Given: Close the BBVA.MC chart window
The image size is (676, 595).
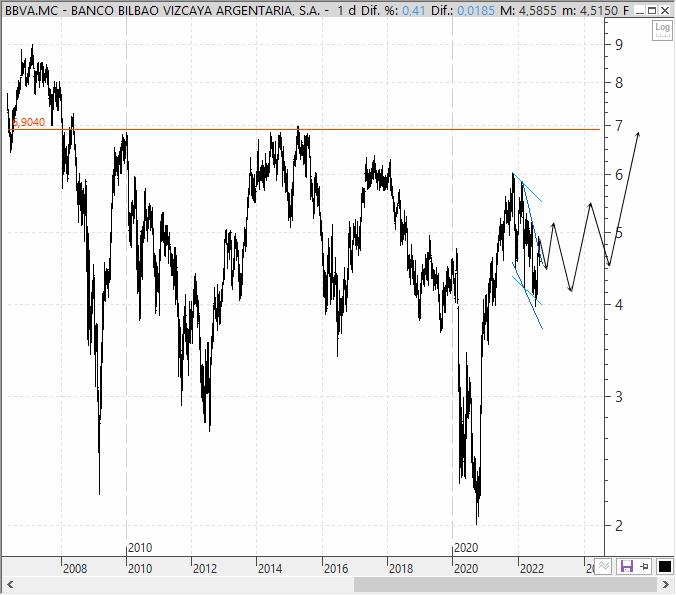Looking at the screenshot, I should [665, 10].
